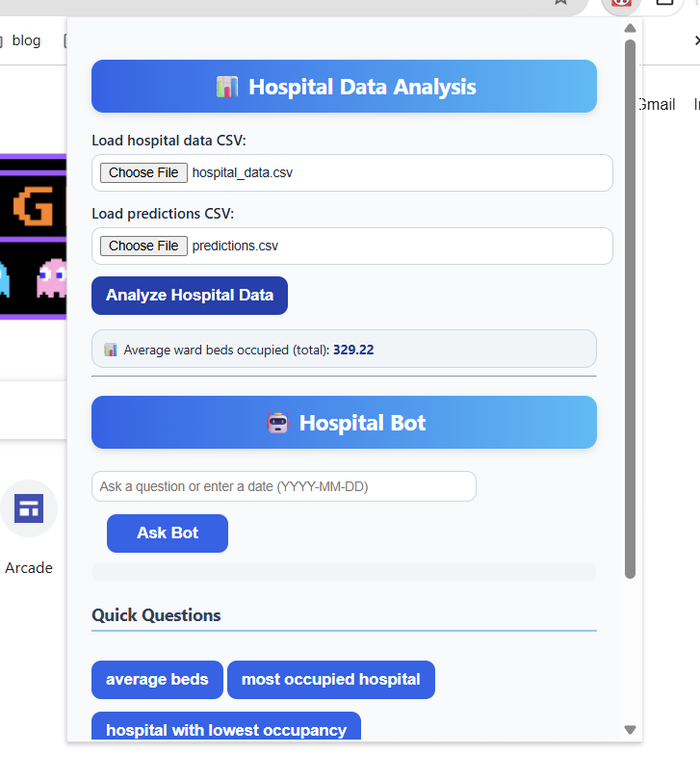The image size is (700, 780).
Task: Click the bookmark star in the address bar
Action: point(560,5)
